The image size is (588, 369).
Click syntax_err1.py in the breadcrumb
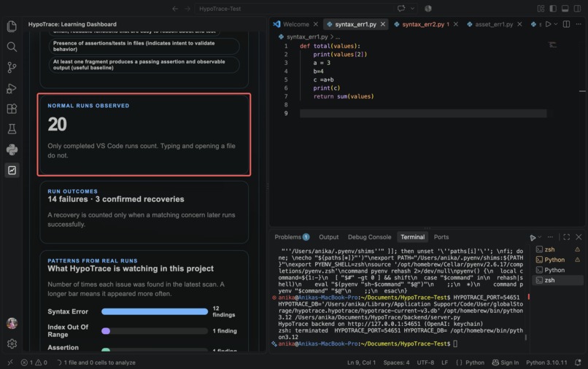(306, 36)
